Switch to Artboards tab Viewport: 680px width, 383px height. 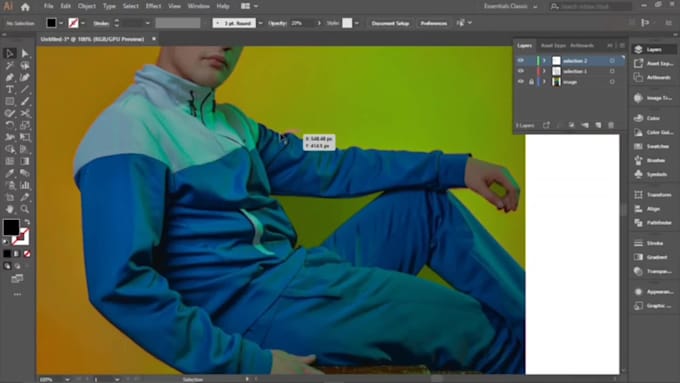pos(582,46)
